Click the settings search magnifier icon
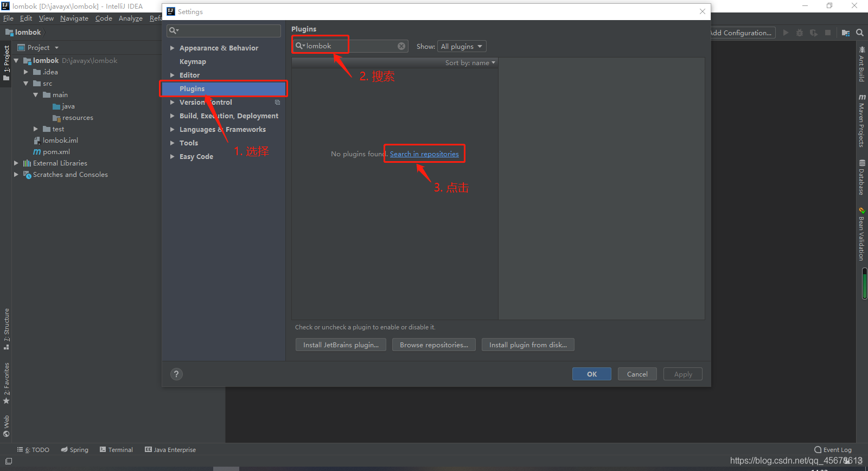This screenshot has height=471, width=868. coord(174,31)
